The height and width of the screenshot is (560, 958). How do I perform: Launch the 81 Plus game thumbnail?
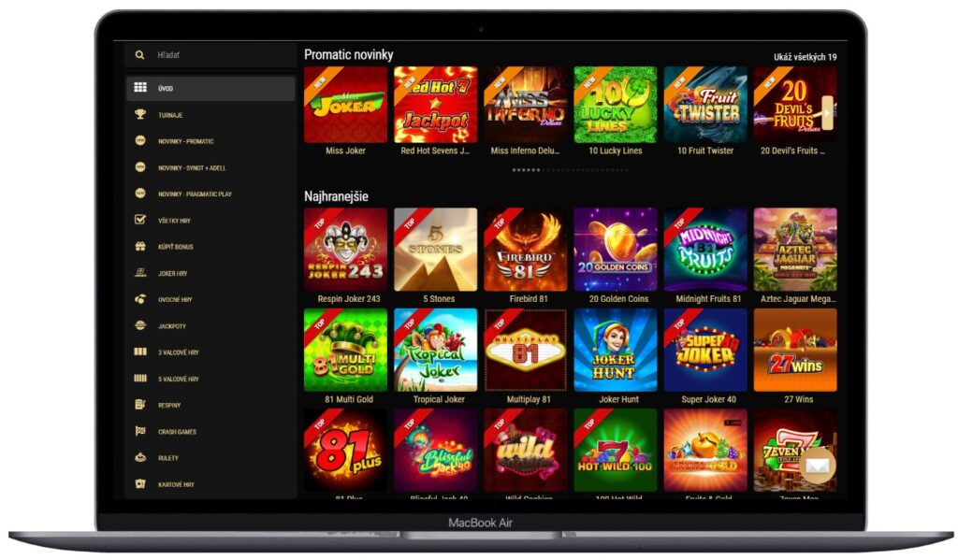[346, 450]
